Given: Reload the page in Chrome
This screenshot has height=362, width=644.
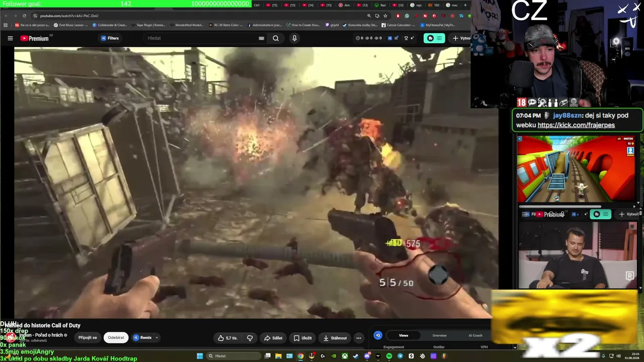Looking at the screenshot, I should 24,16.
